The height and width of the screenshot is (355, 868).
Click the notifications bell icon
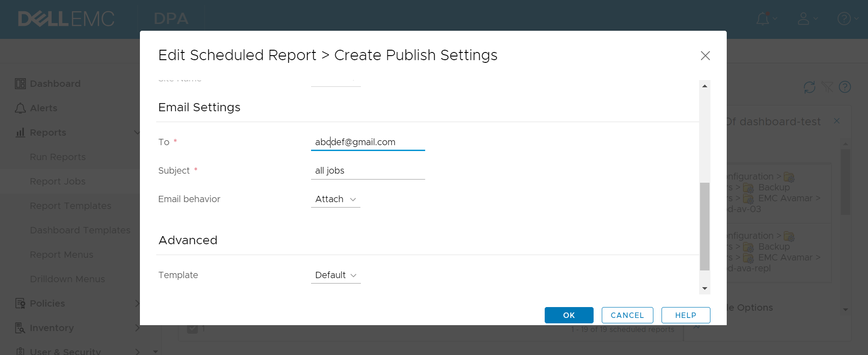tap(763, 19)
